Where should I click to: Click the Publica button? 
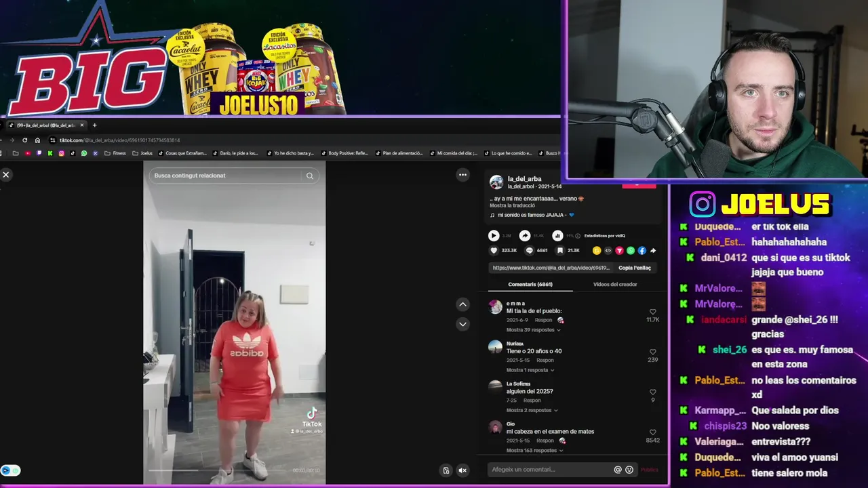tap(650, 470)
